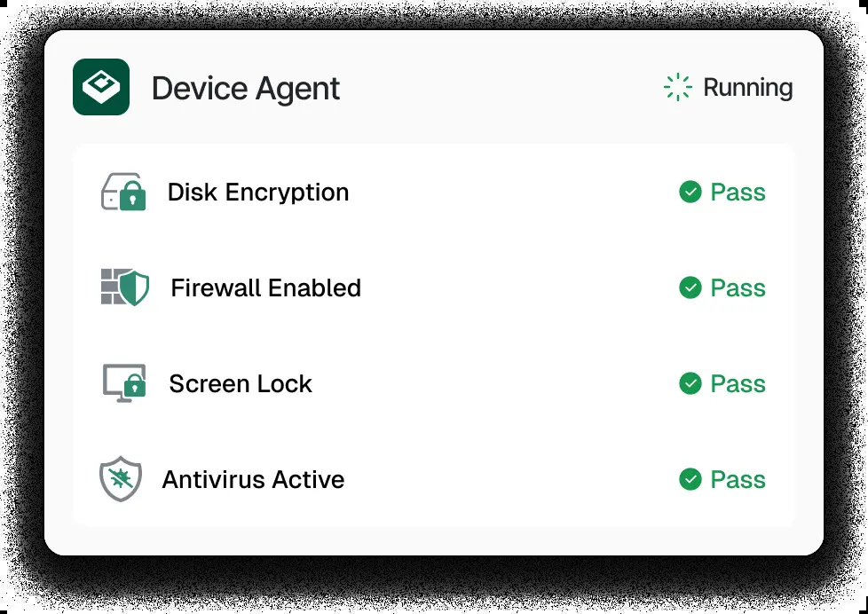
Task: Click the Running spinner icon
Action: [x=677, y=88]
